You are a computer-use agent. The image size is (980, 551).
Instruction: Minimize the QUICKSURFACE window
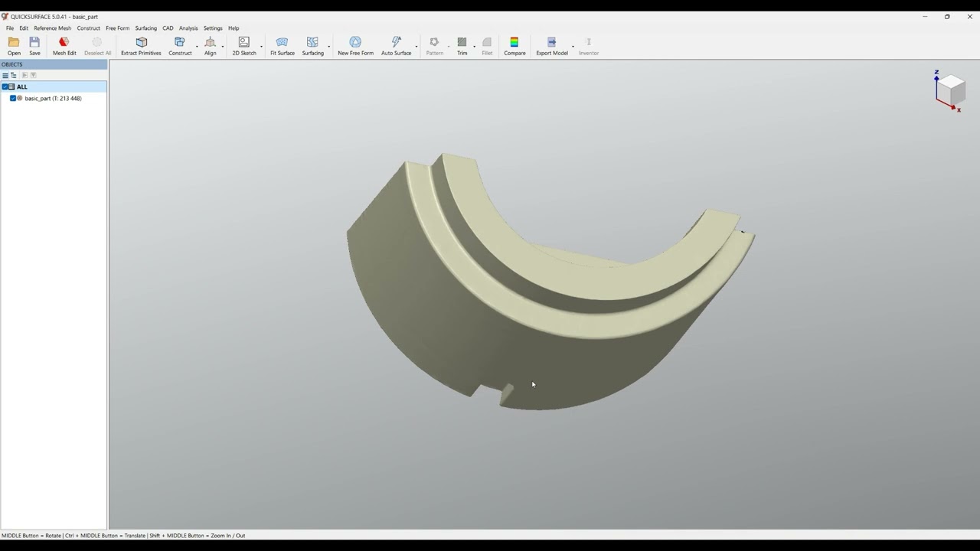click(x=925, y=16)
